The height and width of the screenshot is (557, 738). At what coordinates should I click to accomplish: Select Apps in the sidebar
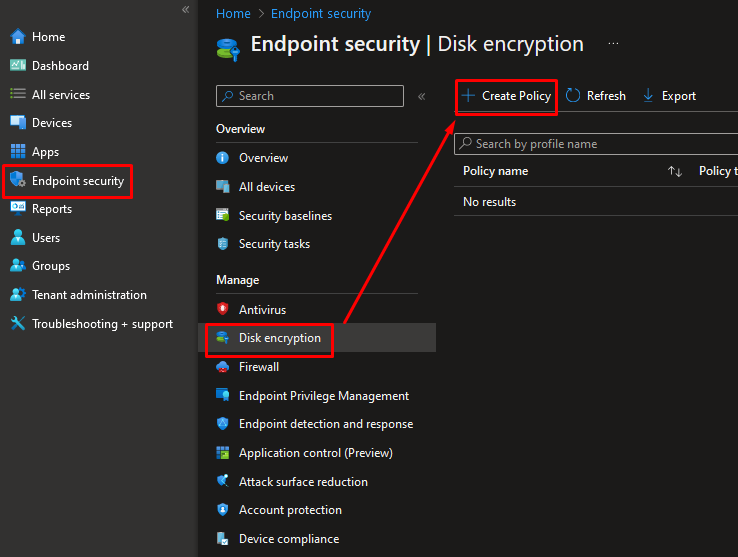click(x=45, y=152)
